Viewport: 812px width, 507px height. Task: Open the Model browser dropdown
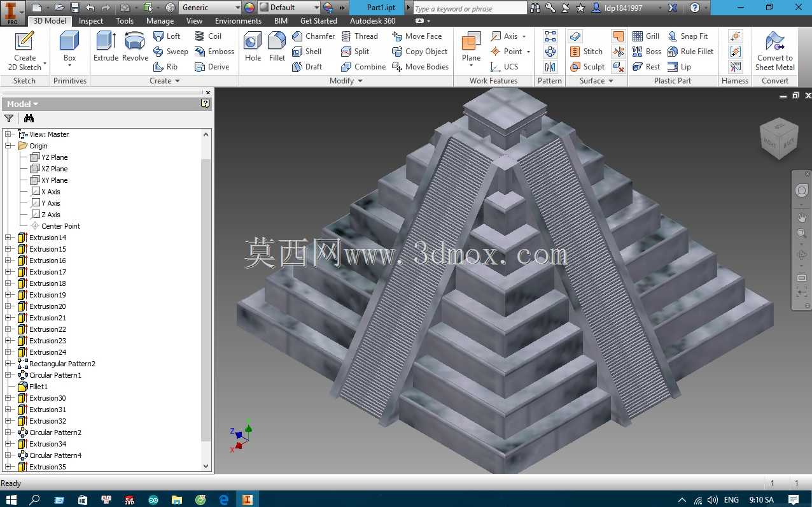click(x=23, y=104)
